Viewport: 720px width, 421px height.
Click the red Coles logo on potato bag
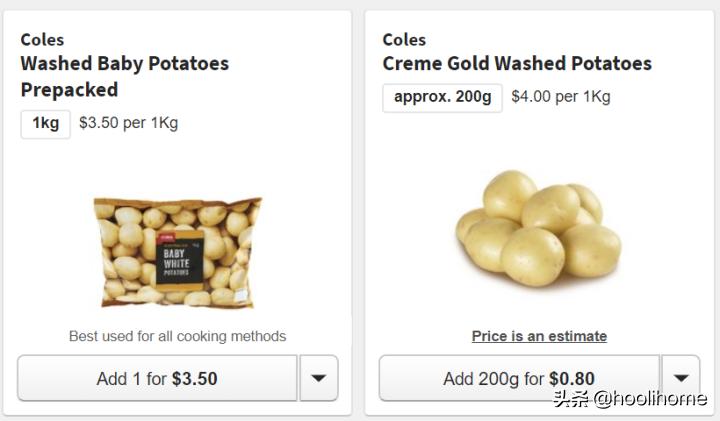click(x=161, y=238)
